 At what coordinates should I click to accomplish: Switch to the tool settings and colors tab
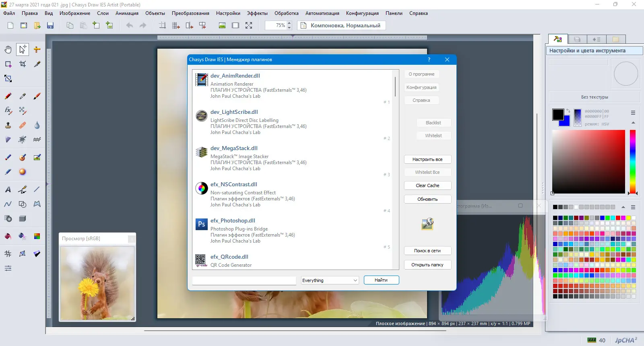click(x=558, y=39)
